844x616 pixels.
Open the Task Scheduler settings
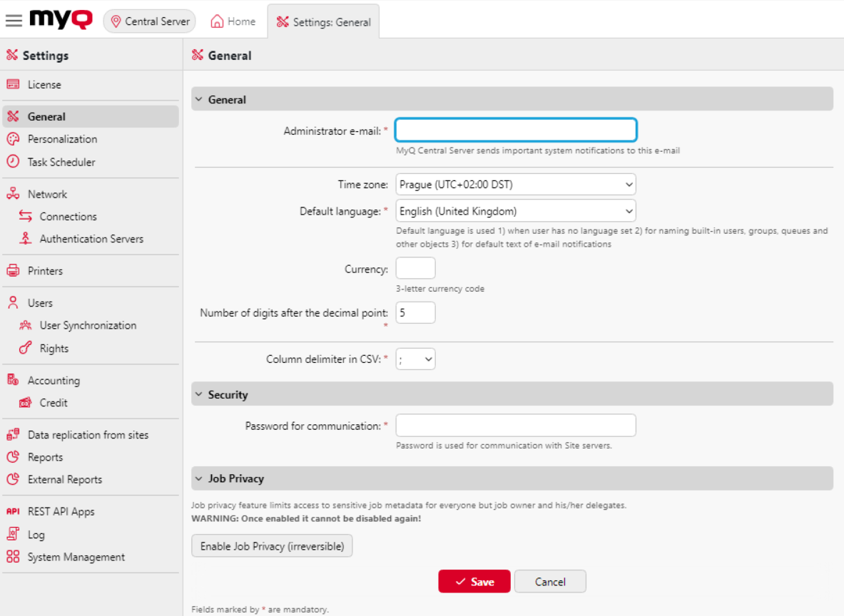(x=11, y=162)
